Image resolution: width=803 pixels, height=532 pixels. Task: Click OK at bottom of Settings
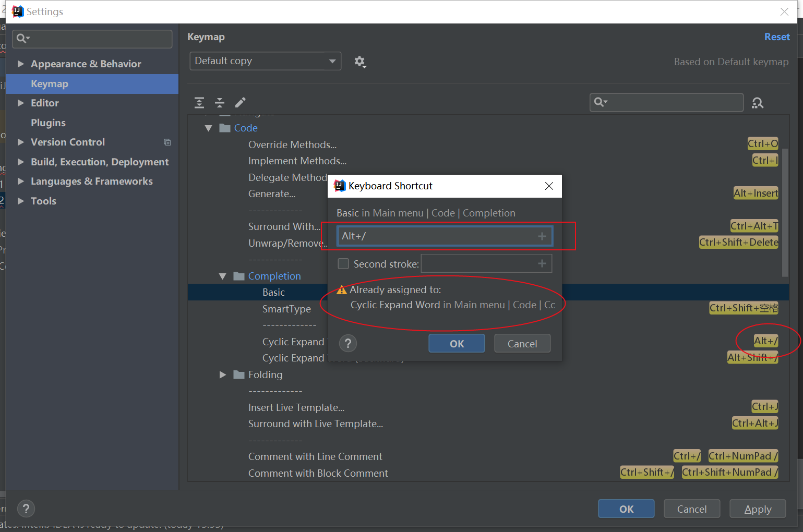click(626, 509)
